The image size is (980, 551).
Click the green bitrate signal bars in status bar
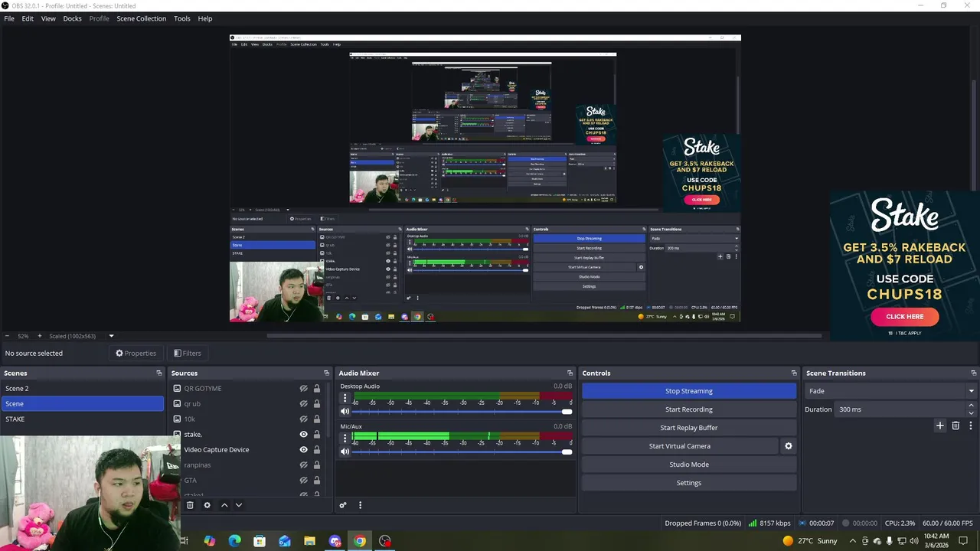(753, 523)
